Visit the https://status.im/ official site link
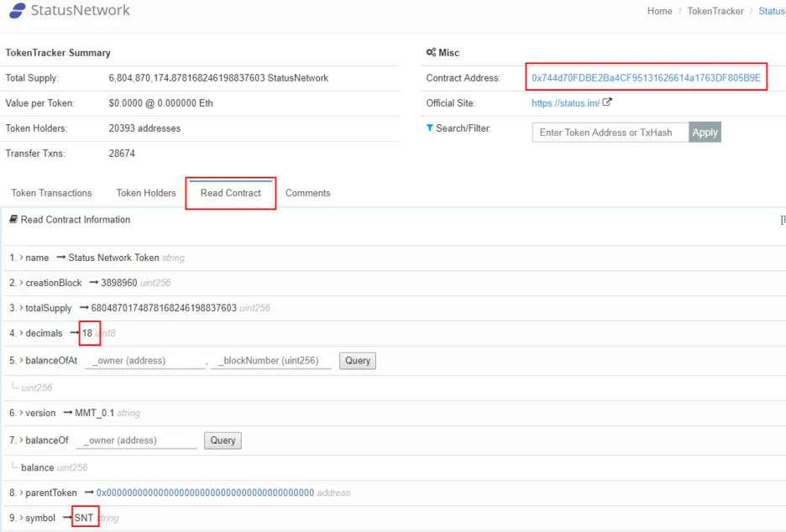 pos(565,102)
